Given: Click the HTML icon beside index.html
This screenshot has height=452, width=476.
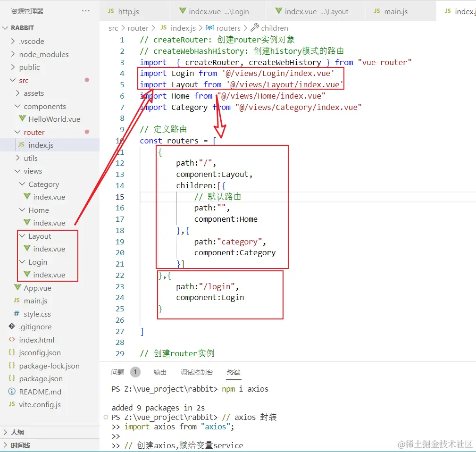Looking at the screenshot, I should [x=12, y=339].
